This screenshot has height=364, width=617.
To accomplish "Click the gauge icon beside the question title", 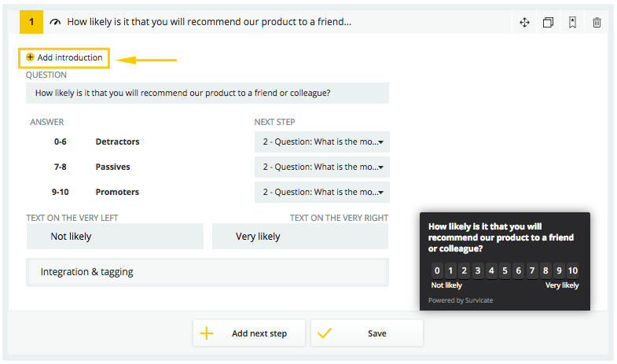I will coord(55,22).
